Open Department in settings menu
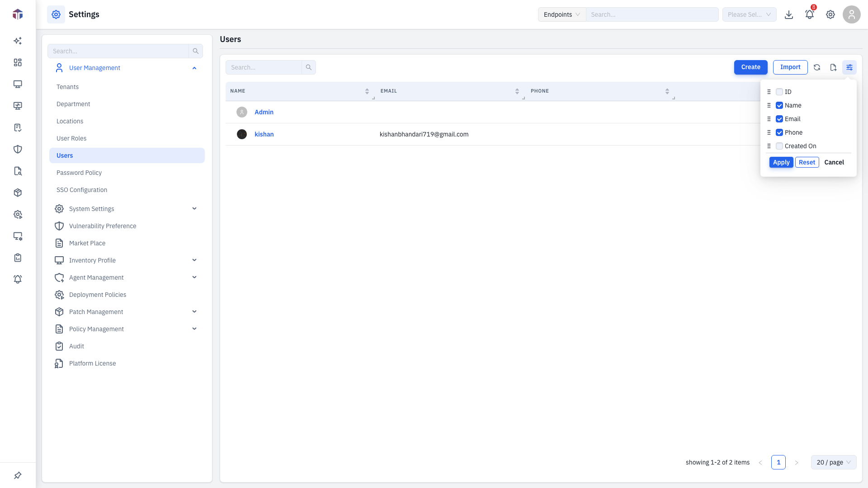Image resolution: width=868 pixels, height=488 pixels. point(73,104)
